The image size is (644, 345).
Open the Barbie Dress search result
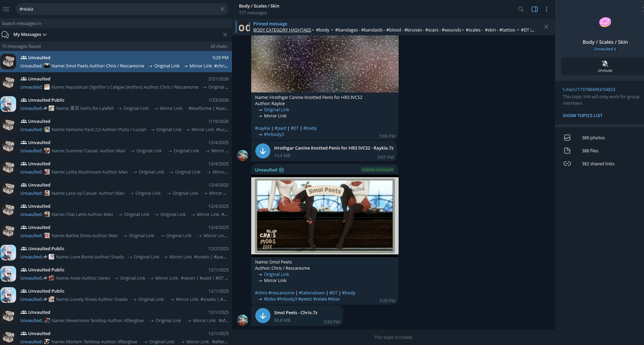coord(116,232)
